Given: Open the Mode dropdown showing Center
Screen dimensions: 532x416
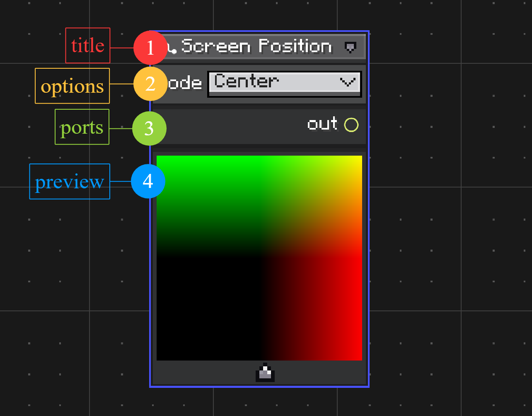Looking at the screenshot, I should pos(285,84).
